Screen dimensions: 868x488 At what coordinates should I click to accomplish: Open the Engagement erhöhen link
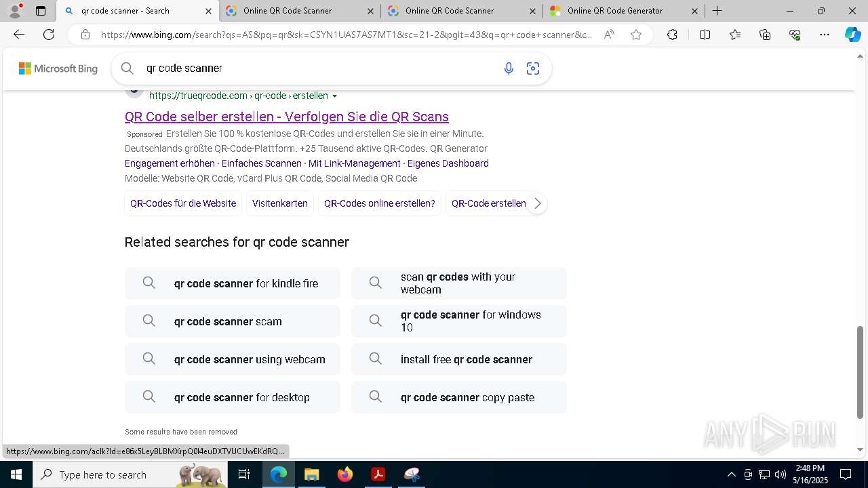point(170,163)
